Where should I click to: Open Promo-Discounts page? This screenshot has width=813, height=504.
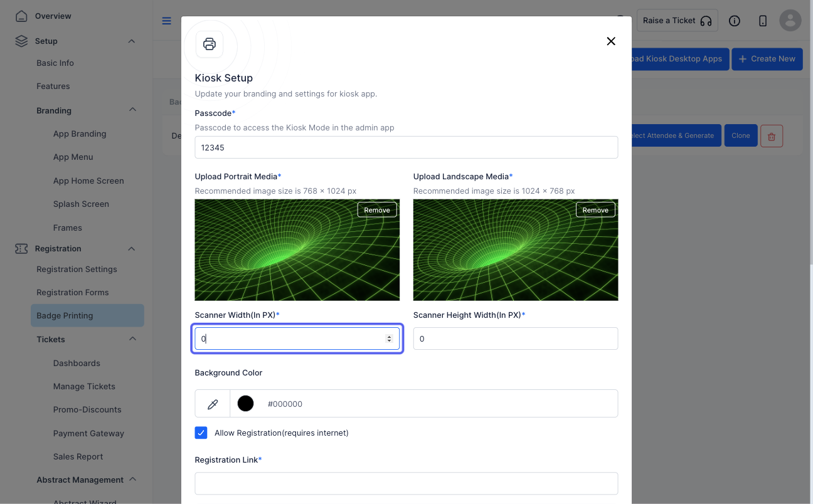tap(87, 409)
